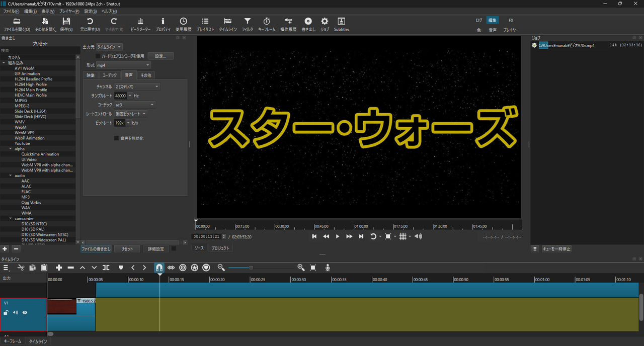Click the リセット button

click(x=127, y=249)
